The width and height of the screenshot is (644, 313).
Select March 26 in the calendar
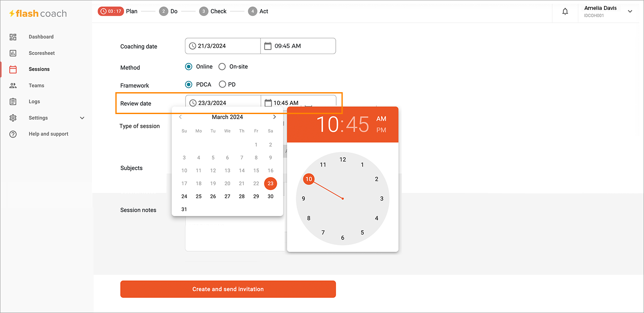(x=213, y=196)
